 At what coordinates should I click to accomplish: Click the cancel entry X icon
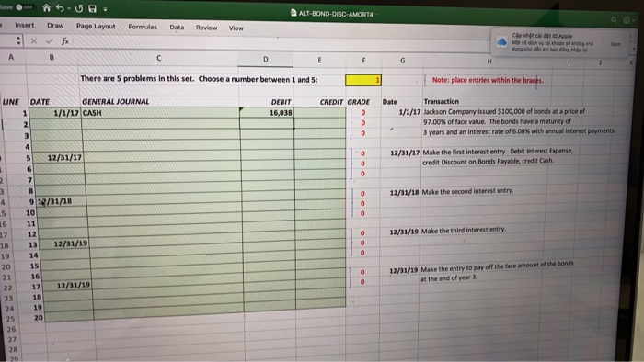click(x=34, y=40)
